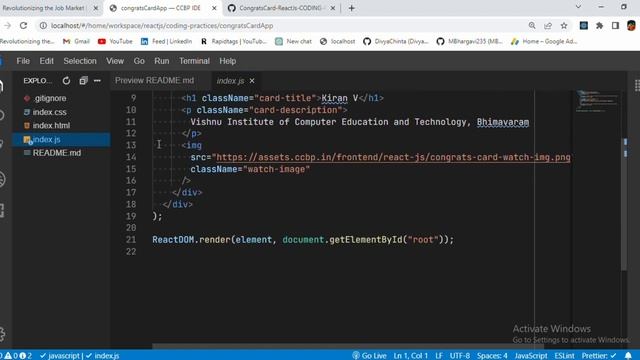Switch to CongratsCard-ReactJs GitHub tab
This screenshot has height=360, width=640.
(x=281, y=8)
